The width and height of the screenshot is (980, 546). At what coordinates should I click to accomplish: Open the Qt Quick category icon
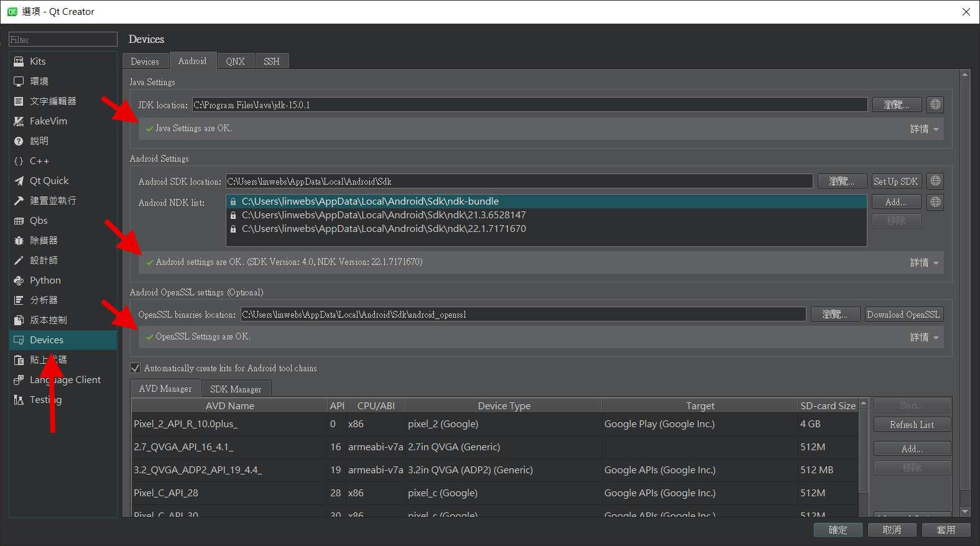coord(19,181)
